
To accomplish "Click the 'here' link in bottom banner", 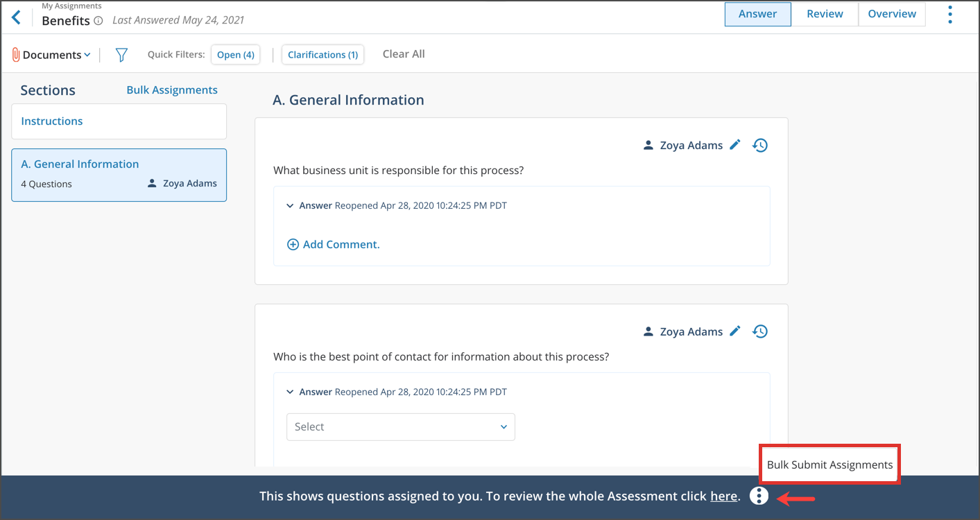I will (723, 496).
